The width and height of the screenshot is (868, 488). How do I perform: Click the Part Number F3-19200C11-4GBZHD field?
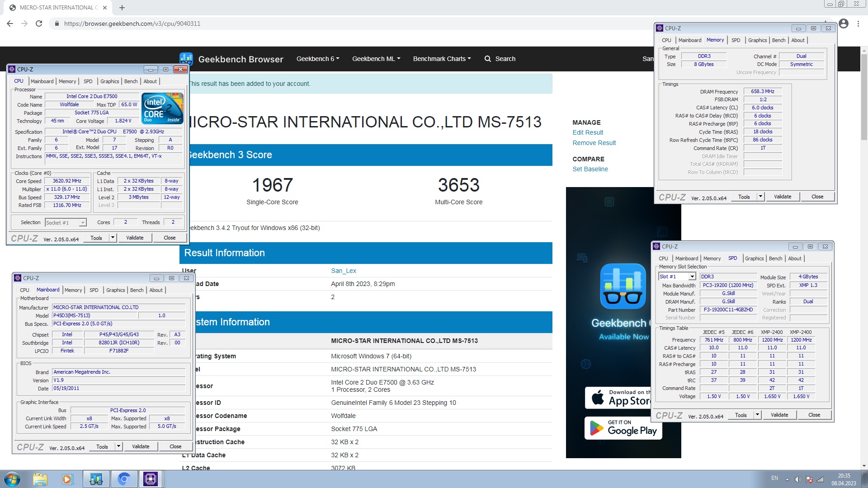728,310
